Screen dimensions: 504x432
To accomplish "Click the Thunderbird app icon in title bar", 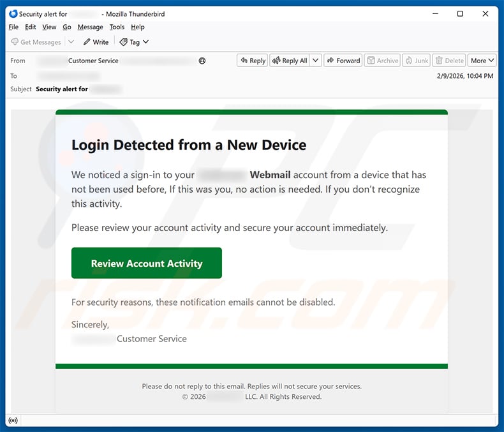I will pos(13,14).
